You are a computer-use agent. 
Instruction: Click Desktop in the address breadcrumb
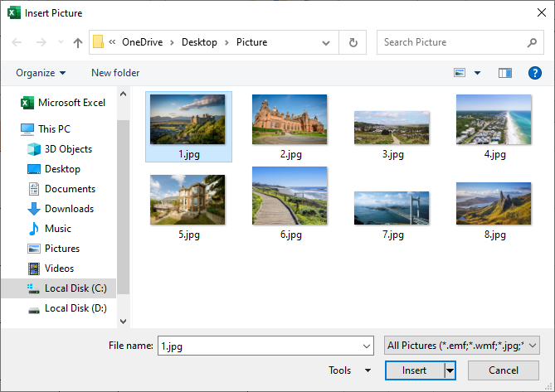(199, 42)
